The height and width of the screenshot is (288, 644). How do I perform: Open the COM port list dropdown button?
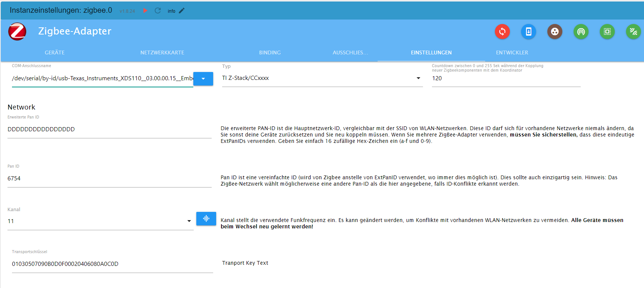pyautogui.click(x=203, y=79)
